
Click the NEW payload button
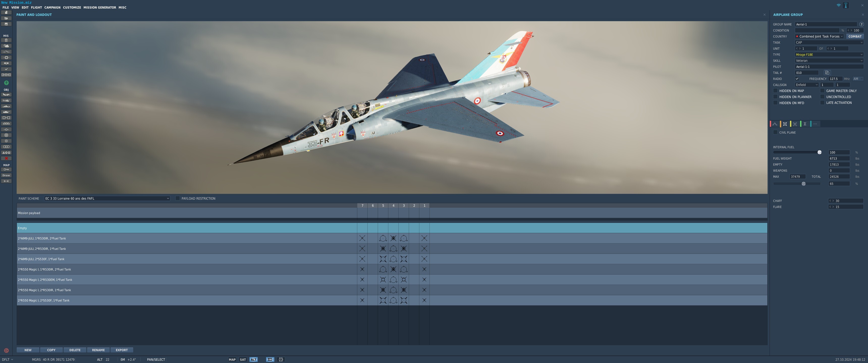pos(28,350)
